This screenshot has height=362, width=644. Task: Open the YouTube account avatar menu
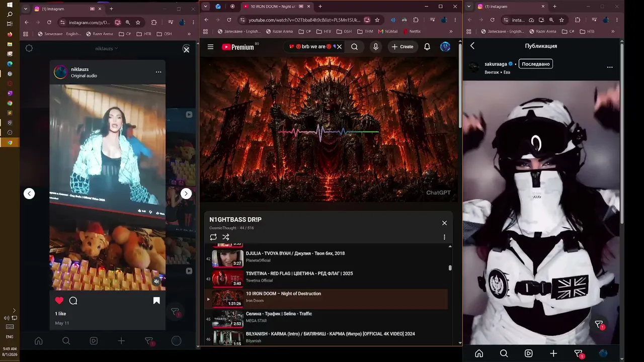click(x=445, y=47)
